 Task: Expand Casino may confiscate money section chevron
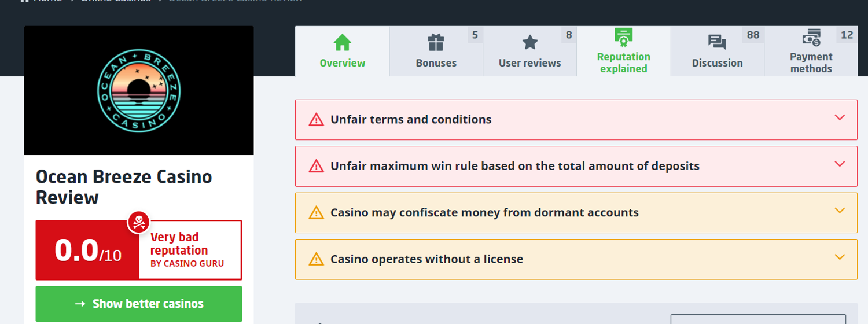840,211
